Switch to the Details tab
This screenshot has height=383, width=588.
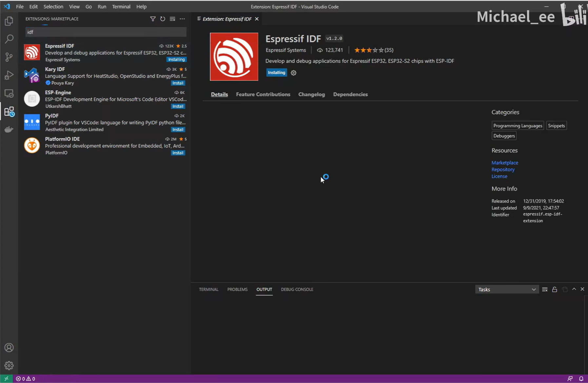click(x=219, y=94)
